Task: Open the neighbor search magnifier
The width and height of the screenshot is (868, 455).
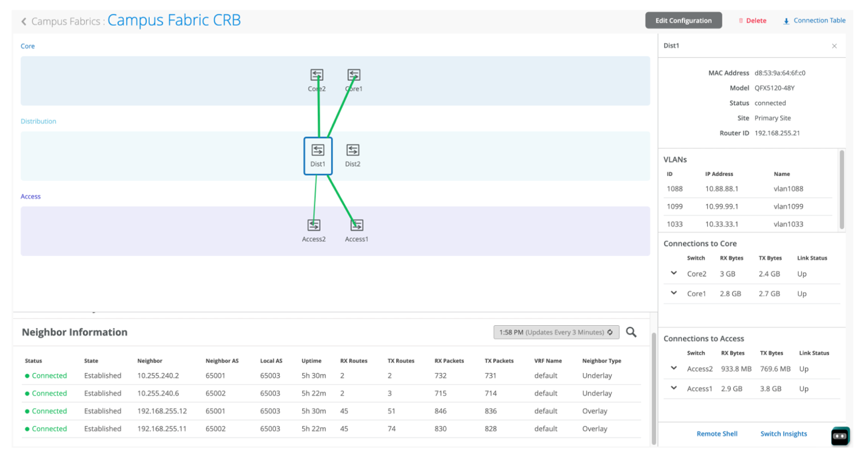Action: [631, 332]
